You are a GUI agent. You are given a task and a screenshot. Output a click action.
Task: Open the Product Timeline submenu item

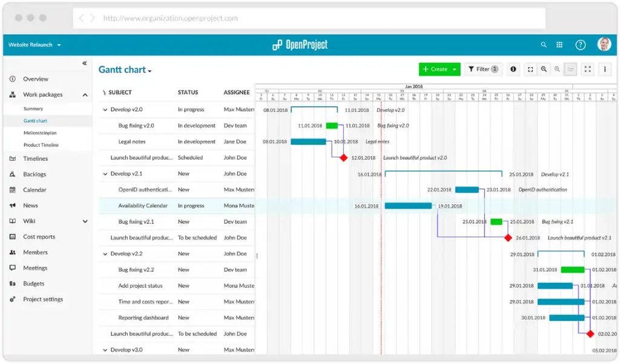coord(41,145)
